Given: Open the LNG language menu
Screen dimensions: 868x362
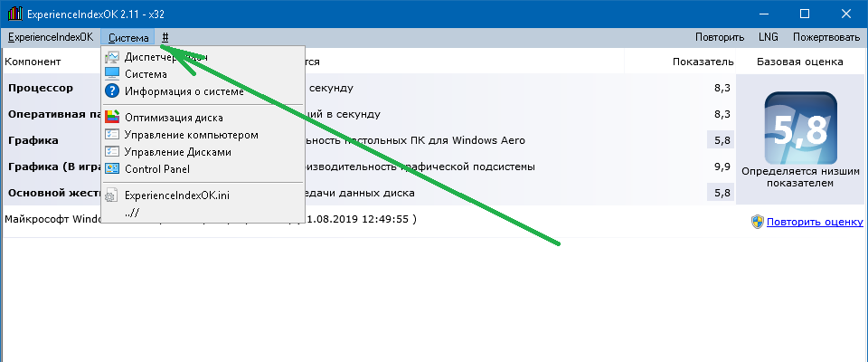Looking at the screenshot, I should pyautogui.click(x=769, y=38).
